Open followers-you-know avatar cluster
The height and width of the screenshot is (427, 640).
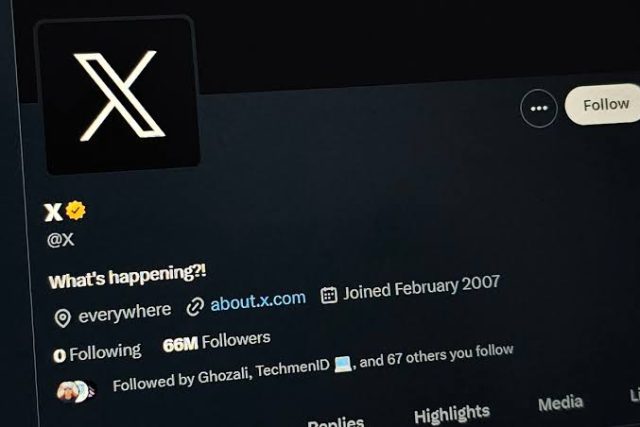pyautogui.click(x=76, y=391)
